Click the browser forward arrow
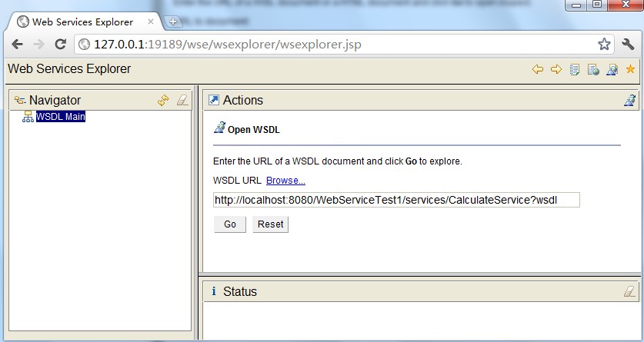644x342 pixels. point(38,44)
